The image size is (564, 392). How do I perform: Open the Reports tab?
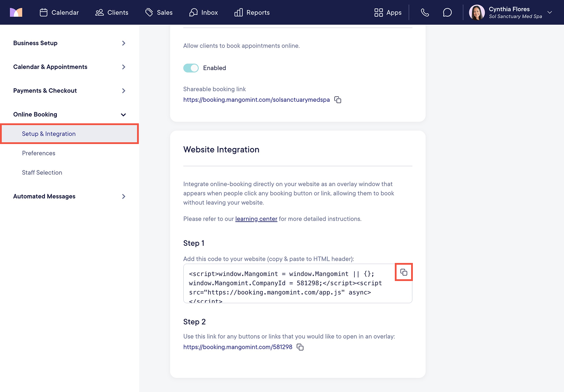point(252,12)
